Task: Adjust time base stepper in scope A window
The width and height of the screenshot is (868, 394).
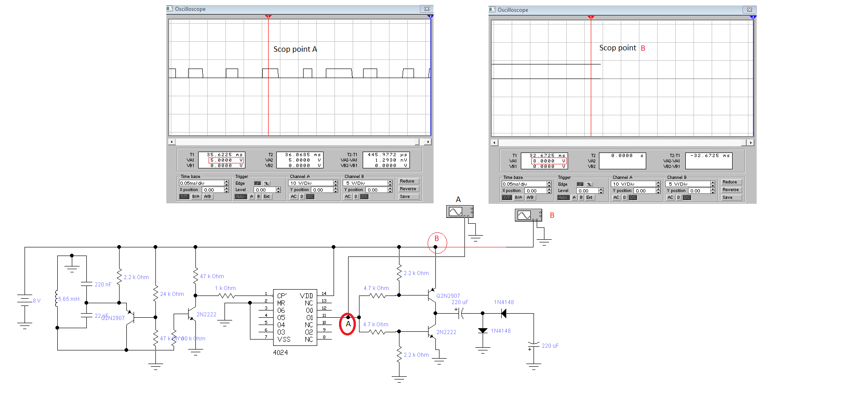Action: point(226,183)
